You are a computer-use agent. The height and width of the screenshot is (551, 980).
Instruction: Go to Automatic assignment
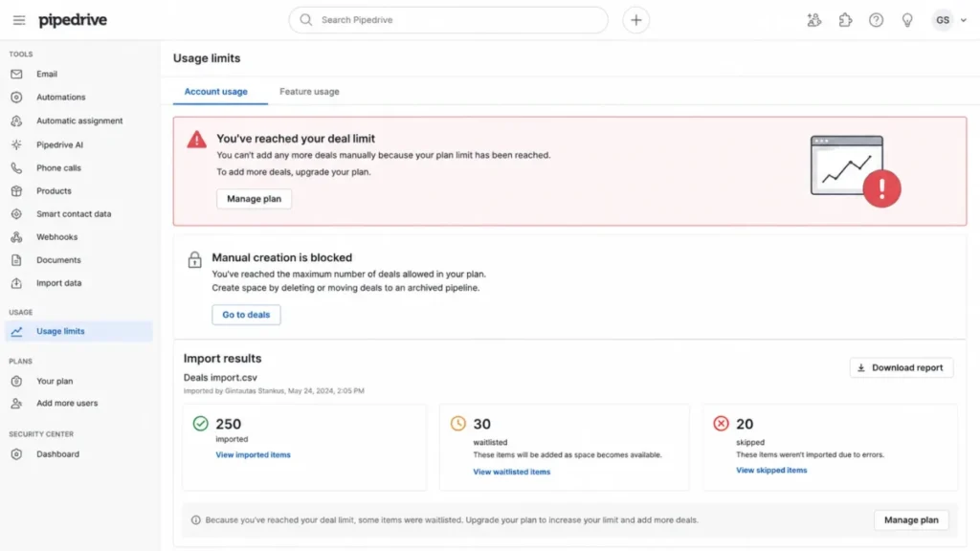click(x=78, y=121)
